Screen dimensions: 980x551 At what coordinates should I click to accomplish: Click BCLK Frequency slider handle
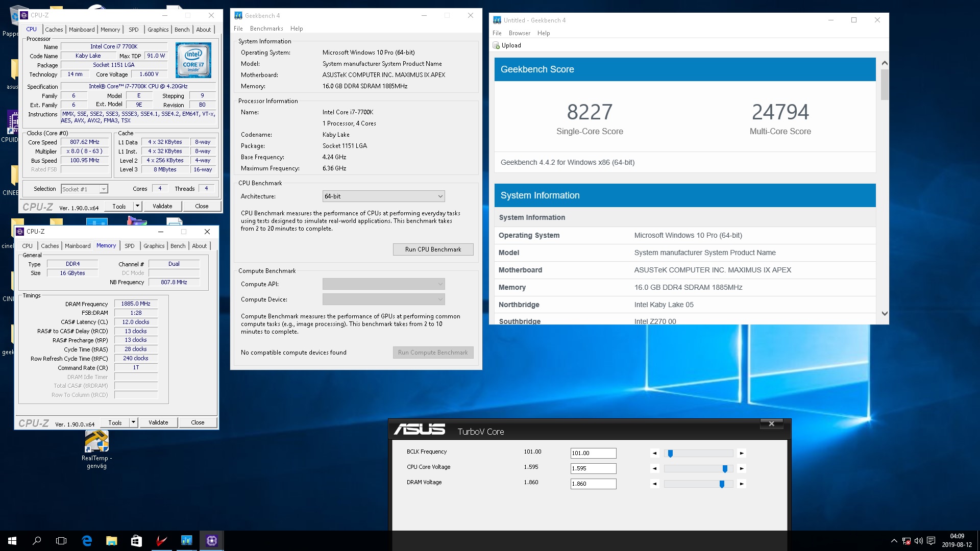click(670, 454)
